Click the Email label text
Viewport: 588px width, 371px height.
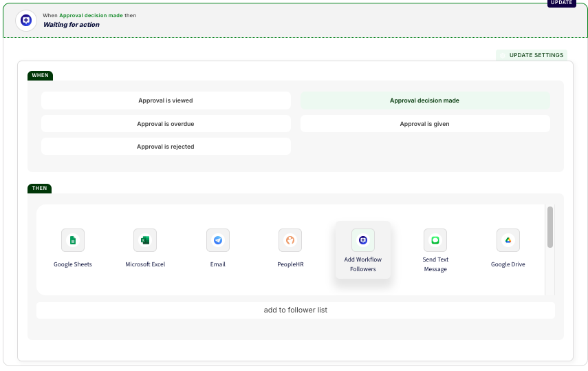tap(218, 264)
